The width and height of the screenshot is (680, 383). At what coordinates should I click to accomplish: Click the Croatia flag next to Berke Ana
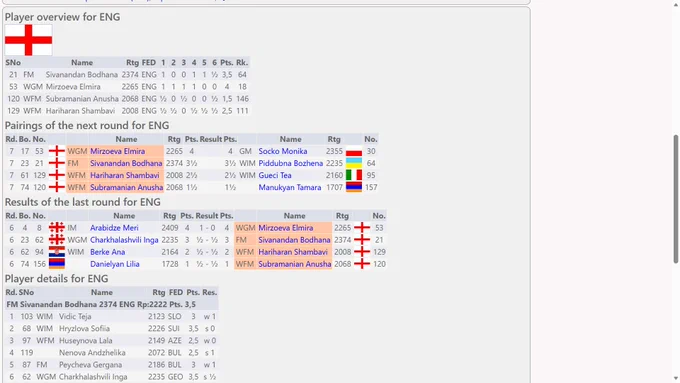[x=57, y=252]
